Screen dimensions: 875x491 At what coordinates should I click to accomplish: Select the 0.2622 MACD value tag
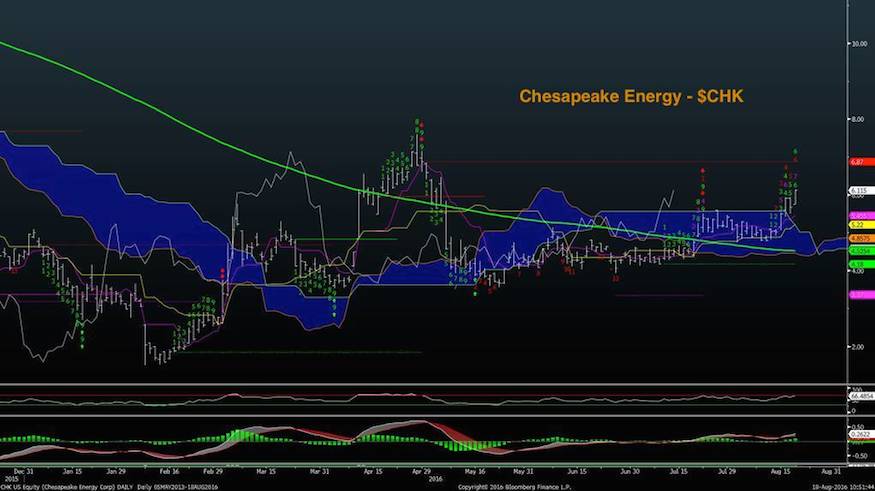(860, 434)
